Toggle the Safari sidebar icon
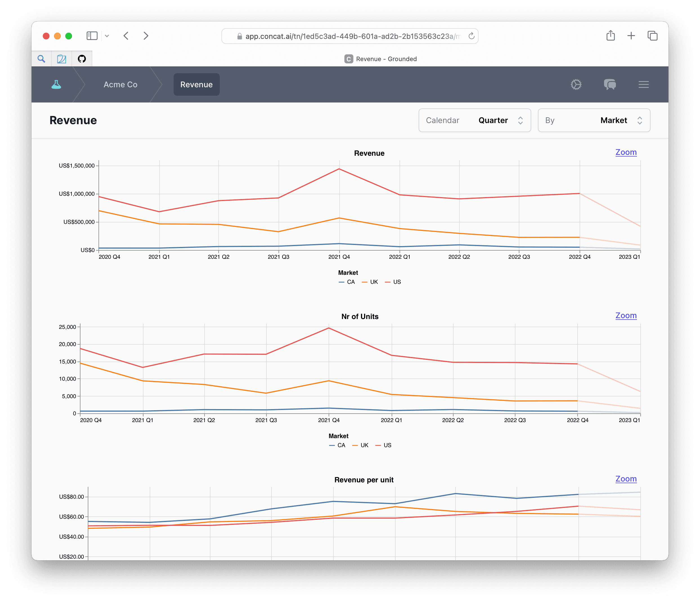Image resolution: width=700 pixels, height=602 pixels. 92,36
